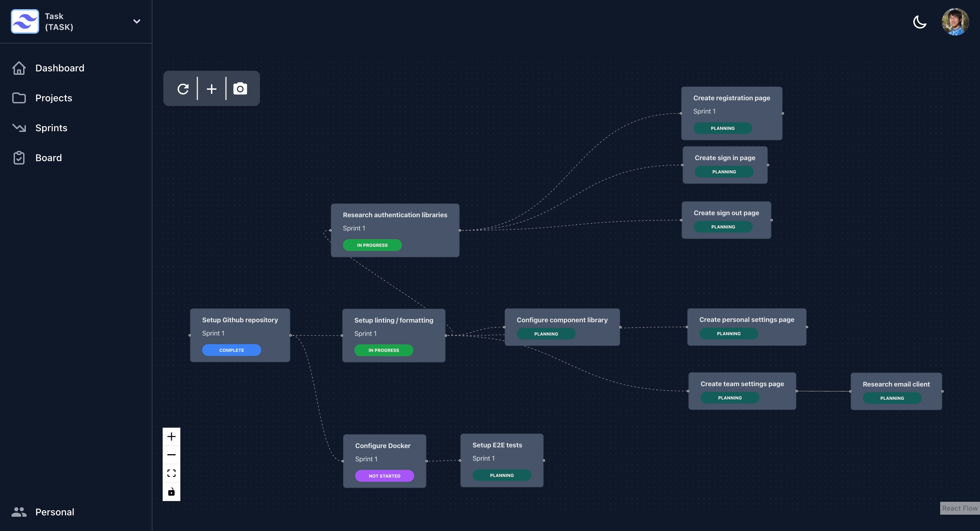Viewport: 980px width, 531px height.
Task: Click zoom out minus button on canvas
Action: point(171,455)
